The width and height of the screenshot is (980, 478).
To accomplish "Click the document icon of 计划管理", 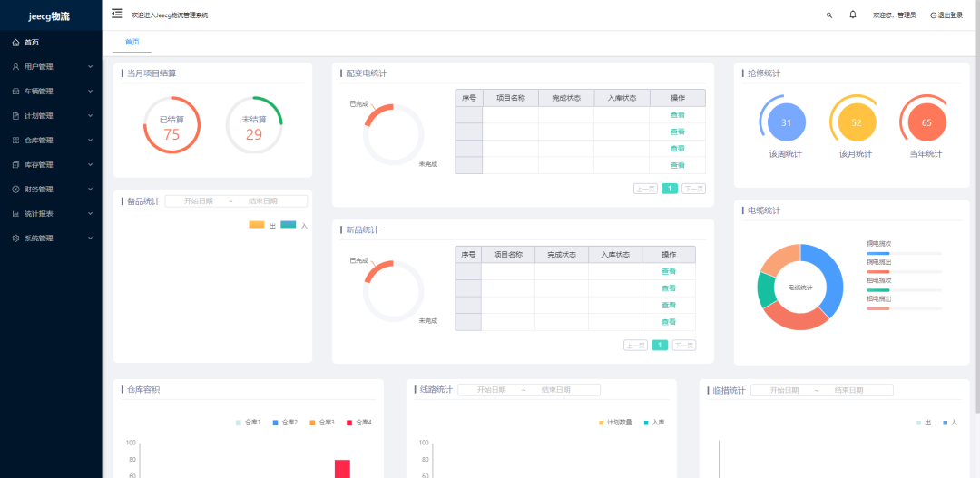I will click(x=15, y=115).
